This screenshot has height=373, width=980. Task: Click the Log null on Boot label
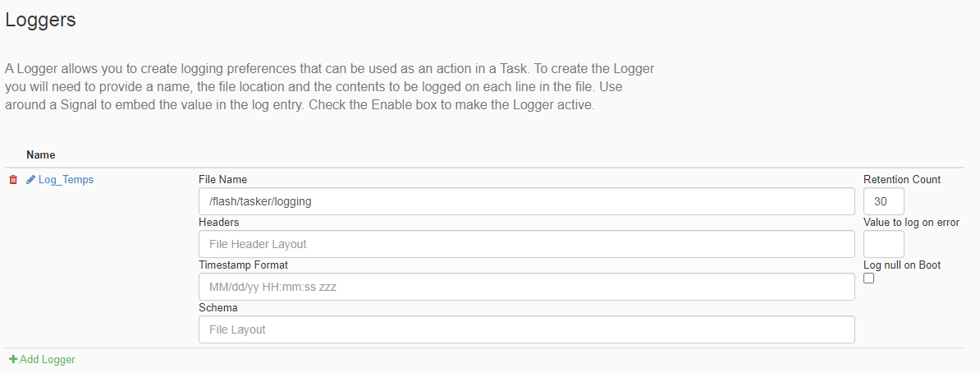(902, 265)
